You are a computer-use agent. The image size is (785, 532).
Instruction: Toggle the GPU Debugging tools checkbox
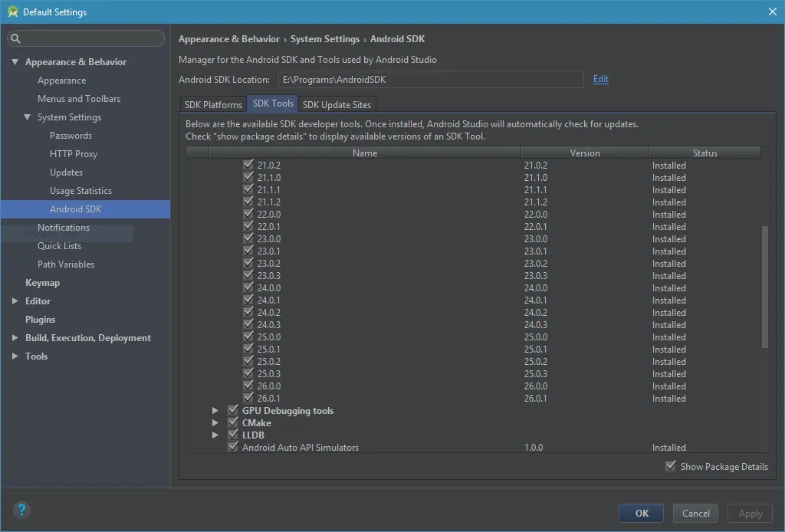click(233, 410)
